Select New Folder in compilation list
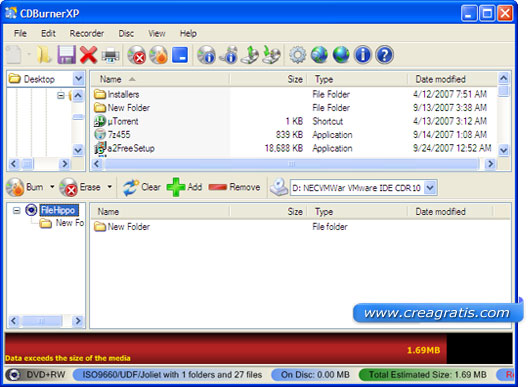 (x=128, y=227)
